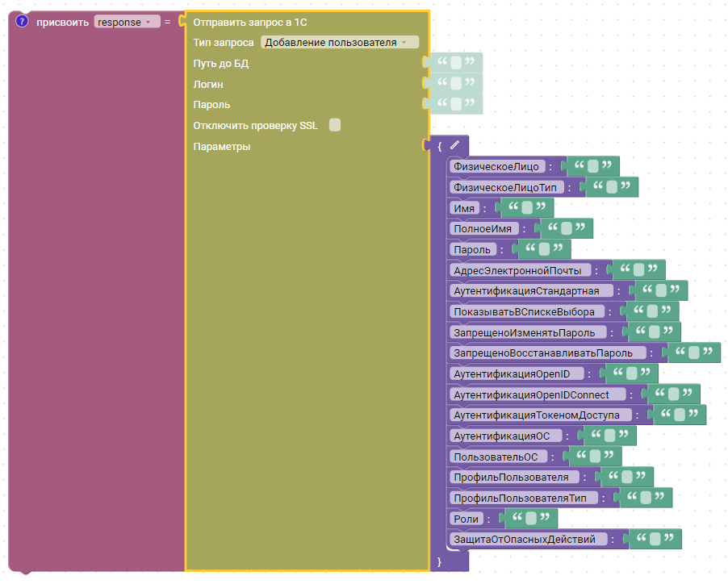Click the value field for 'Роли'
The width and height of the screenshot is (728, 584).
coord(531,518)
